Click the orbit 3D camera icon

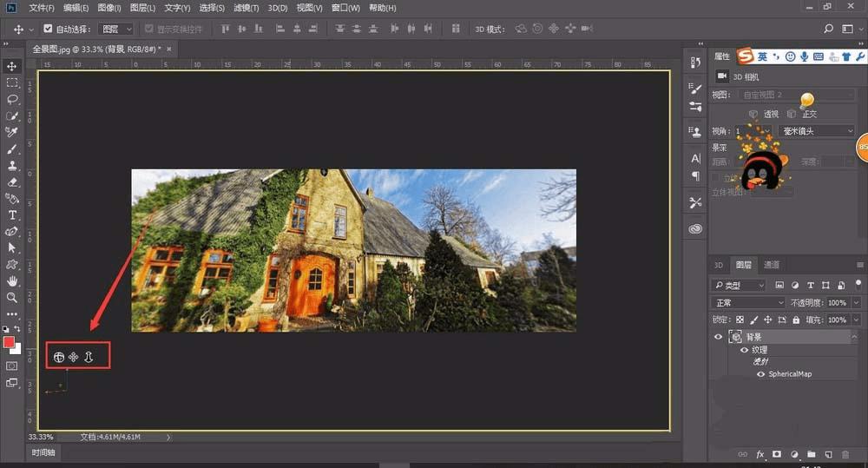[x=58, y=357]
